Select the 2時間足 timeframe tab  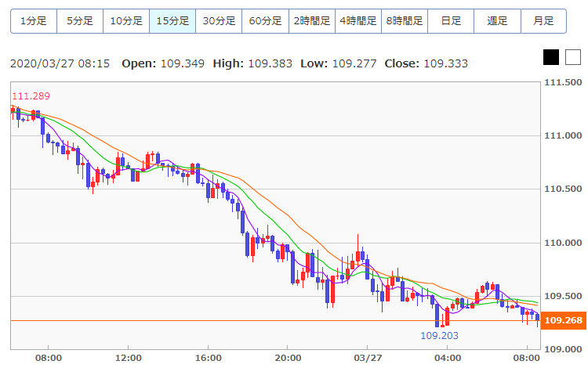312,21
